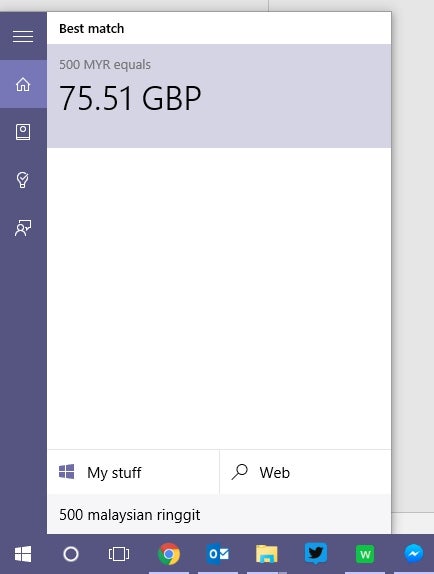
Task: Open File Explorer from taskbar
Action: click(x=267, y=554)
